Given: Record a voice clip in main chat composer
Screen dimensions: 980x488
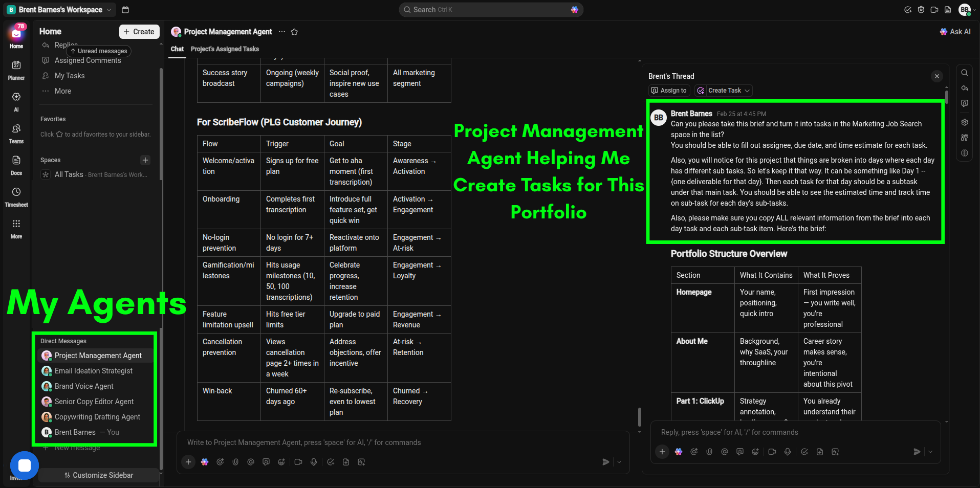Looking at the screenshot, I should (314, 462).
